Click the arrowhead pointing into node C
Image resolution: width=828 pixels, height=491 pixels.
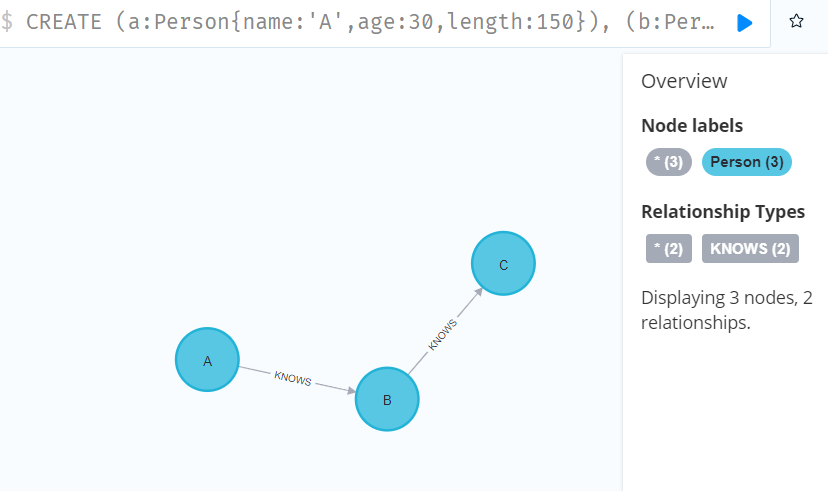[x=478, y=292]
